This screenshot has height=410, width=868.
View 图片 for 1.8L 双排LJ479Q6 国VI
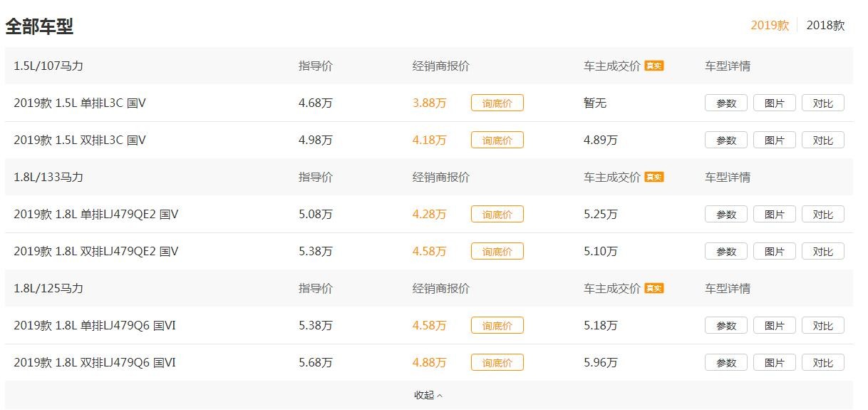pos(774,363)
